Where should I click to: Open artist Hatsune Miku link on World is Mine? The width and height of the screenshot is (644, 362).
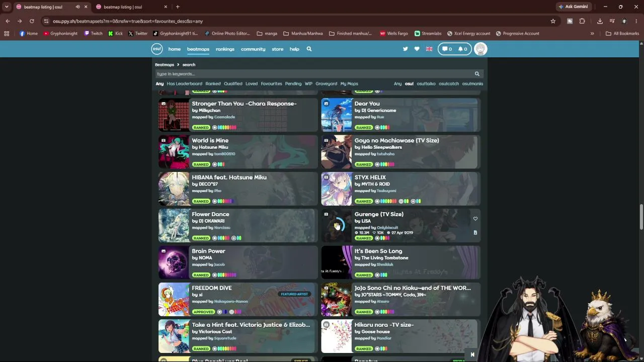[213, 147]
